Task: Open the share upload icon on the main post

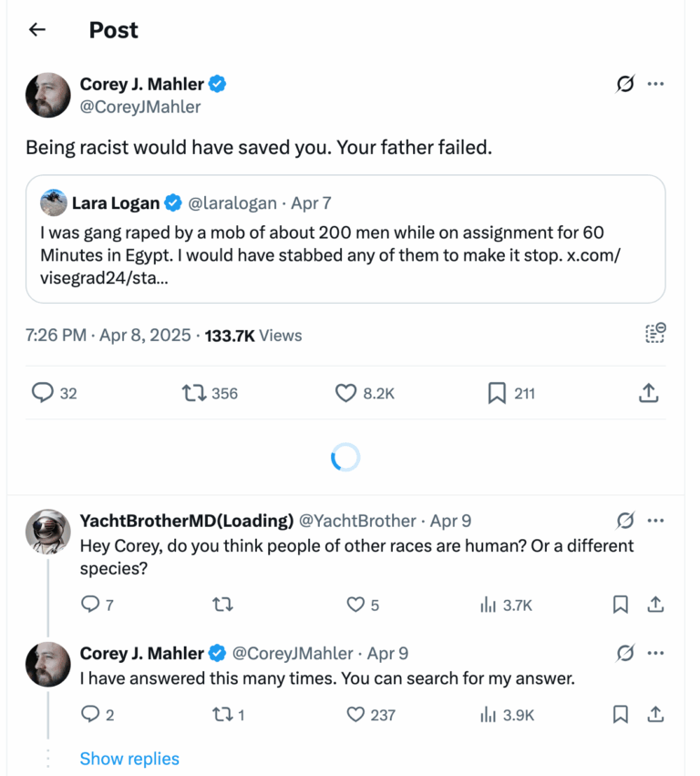Action: coord(648,393)
